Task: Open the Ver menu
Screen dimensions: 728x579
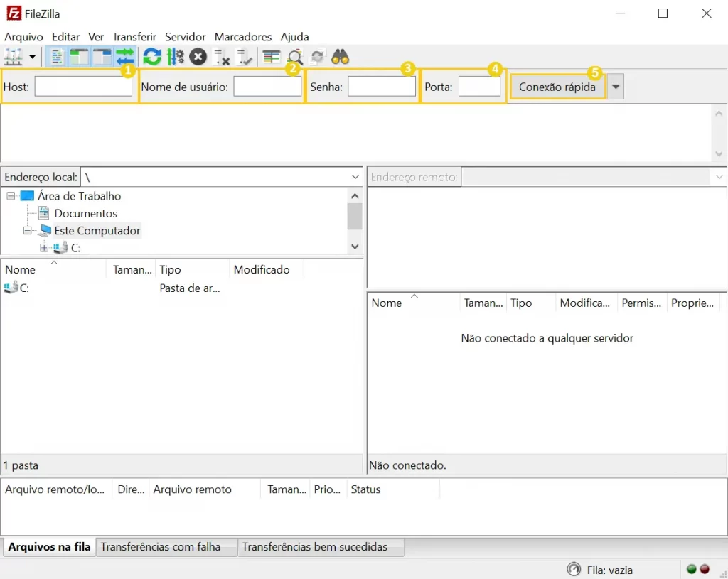Action: click(96, 37)
